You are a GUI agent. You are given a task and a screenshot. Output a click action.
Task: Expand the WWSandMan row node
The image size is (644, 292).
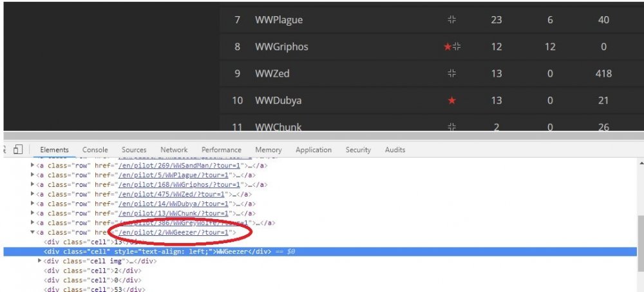coord(33,165)
